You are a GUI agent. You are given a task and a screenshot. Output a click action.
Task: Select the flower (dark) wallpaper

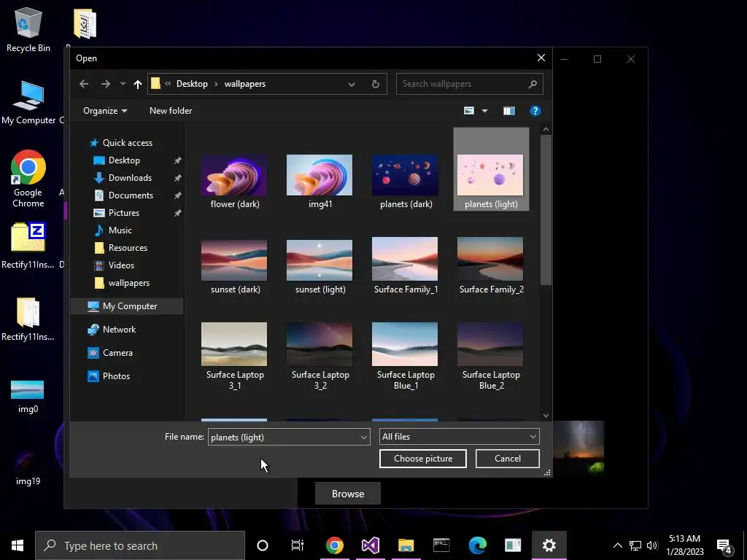[x=234, y=181]
